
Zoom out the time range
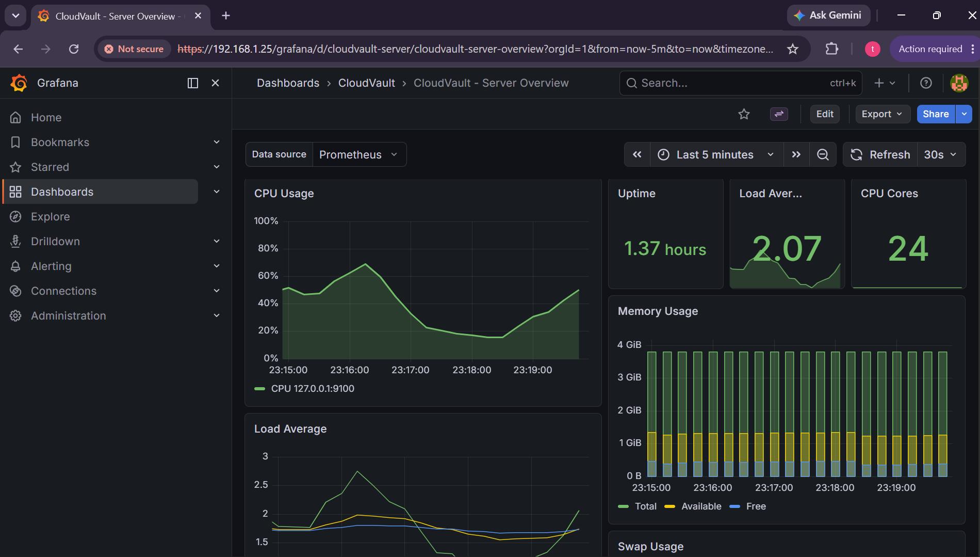pyautogui.click(x=823, y=155)
